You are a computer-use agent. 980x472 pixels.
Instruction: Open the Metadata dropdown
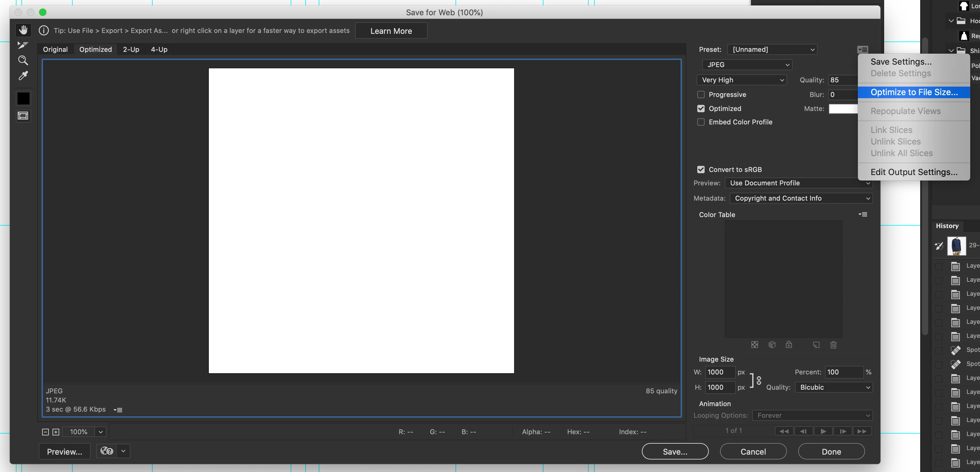tap(801, 198)
